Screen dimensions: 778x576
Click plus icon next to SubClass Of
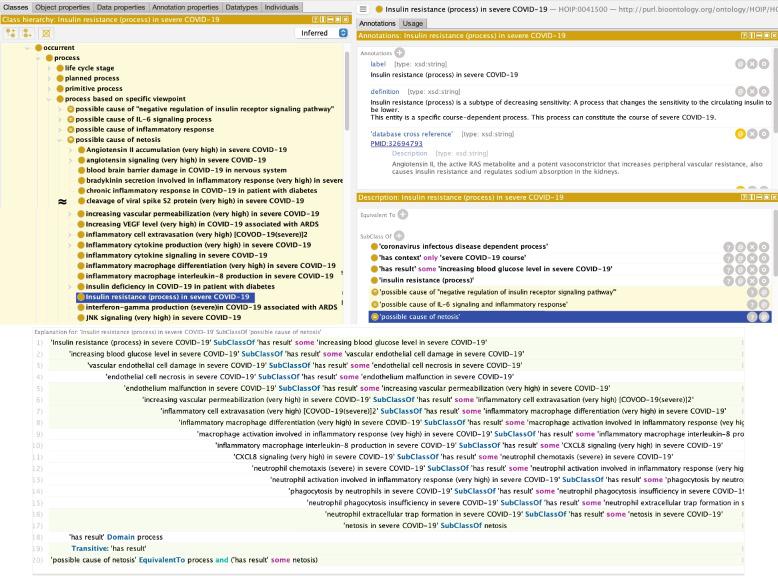point(398,236)
